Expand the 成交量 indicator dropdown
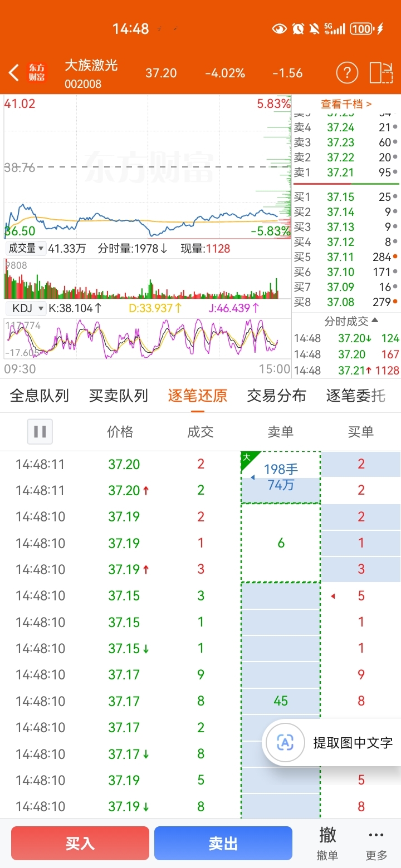The width and height of the screenshot is (401, 868). 26,249
